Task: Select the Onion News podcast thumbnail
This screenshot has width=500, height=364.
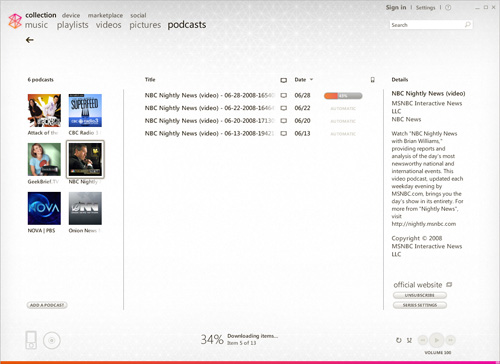Action: point(85,208)
